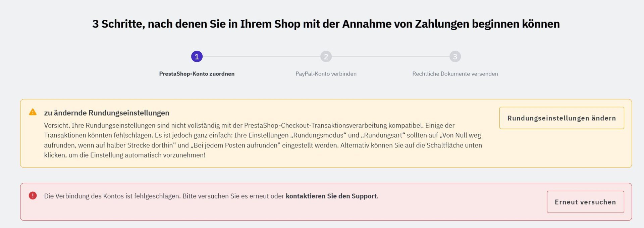Click the '3 Schritte' page heading
Screen dimensions: 644x228
[326, 24]
